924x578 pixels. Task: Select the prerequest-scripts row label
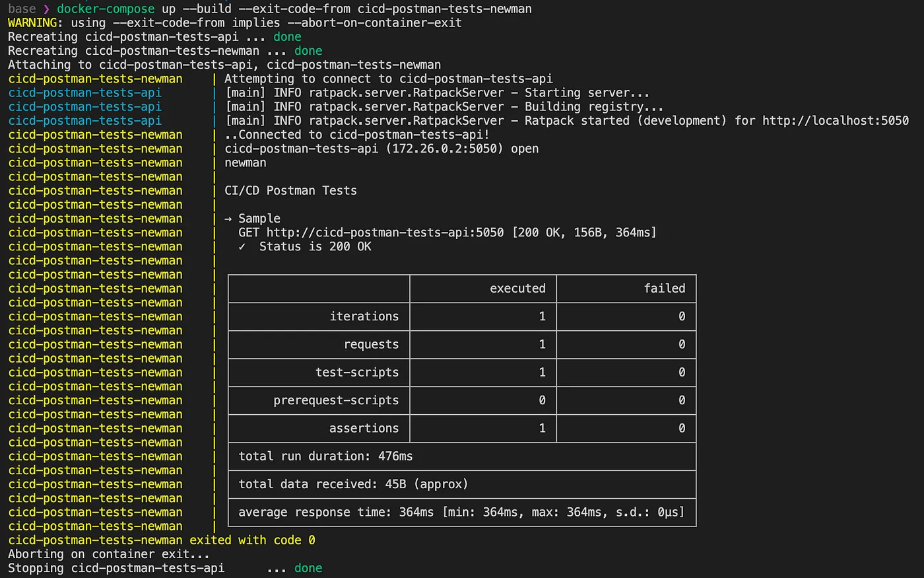pyautogui.click(x=336, y=400)
